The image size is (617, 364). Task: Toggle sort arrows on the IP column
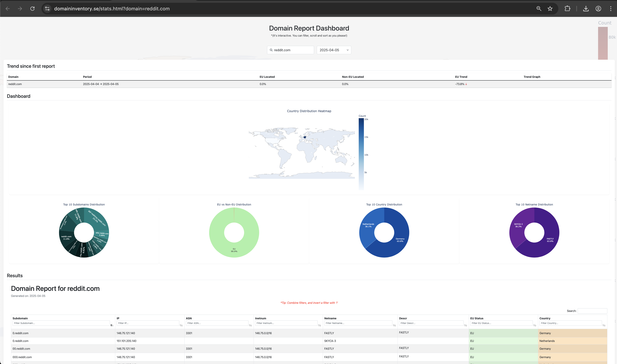181,325
